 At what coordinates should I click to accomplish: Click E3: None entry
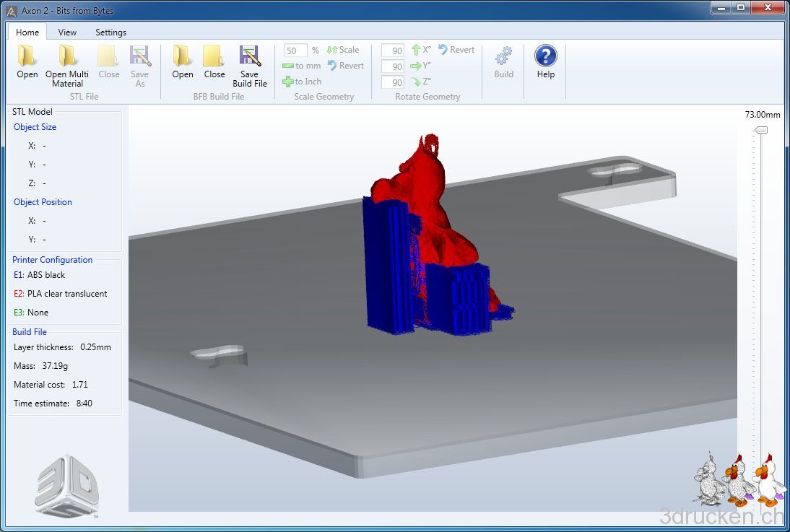tap(31, 313)
